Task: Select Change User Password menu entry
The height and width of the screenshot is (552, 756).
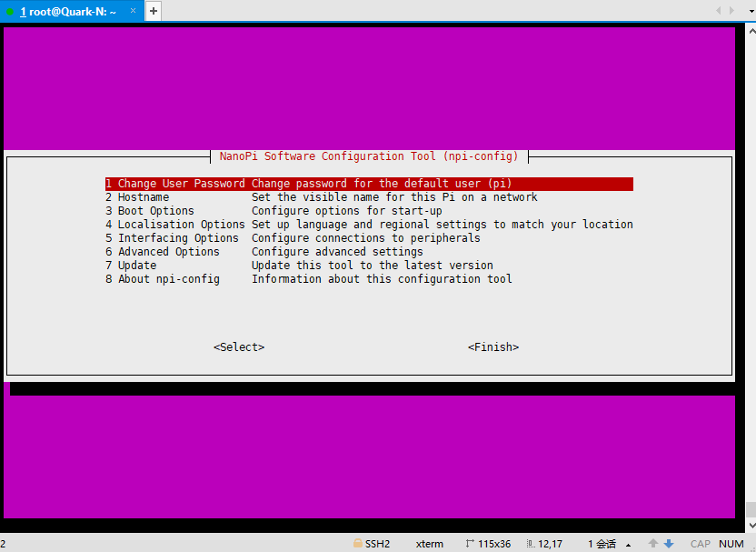Action: pyautogui.click(x=369, y=184)
